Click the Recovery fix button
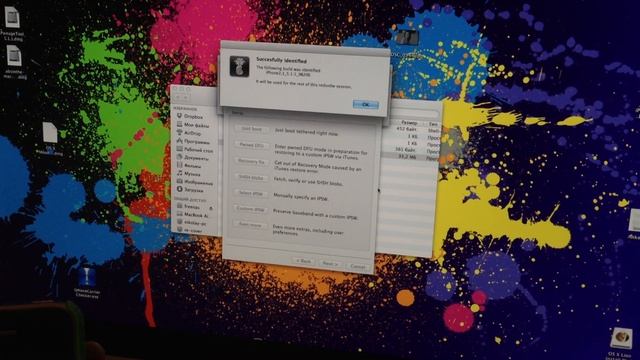 [251, 161]
